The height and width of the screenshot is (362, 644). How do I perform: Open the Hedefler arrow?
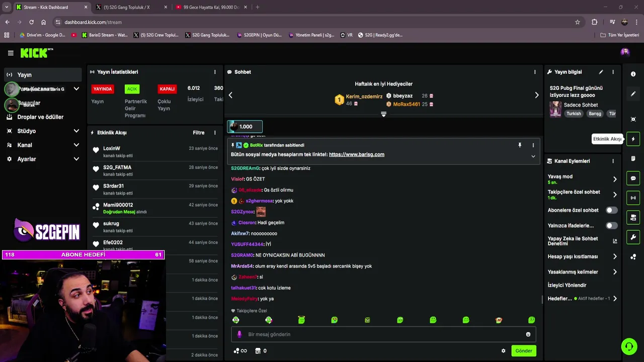pyautogui.click(x=615, y=299)
